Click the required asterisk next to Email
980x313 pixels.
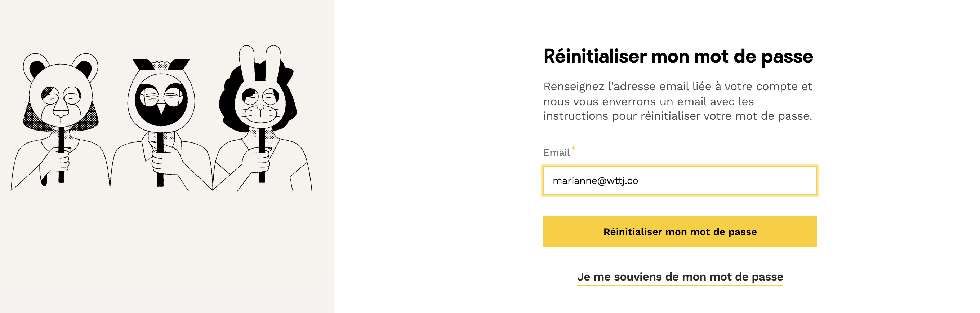click(574, 149)
